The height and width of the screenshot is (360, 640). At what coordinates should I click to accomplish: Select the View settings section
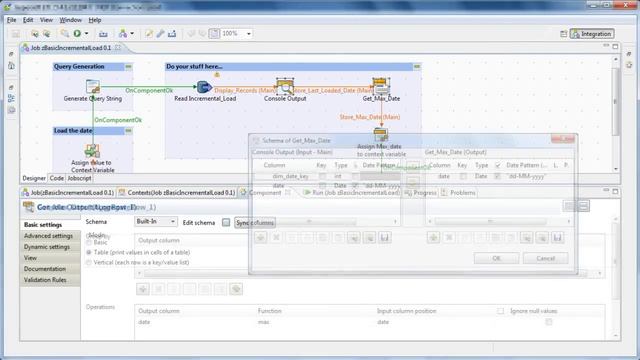pyautogui.click(x=50, y=258)
